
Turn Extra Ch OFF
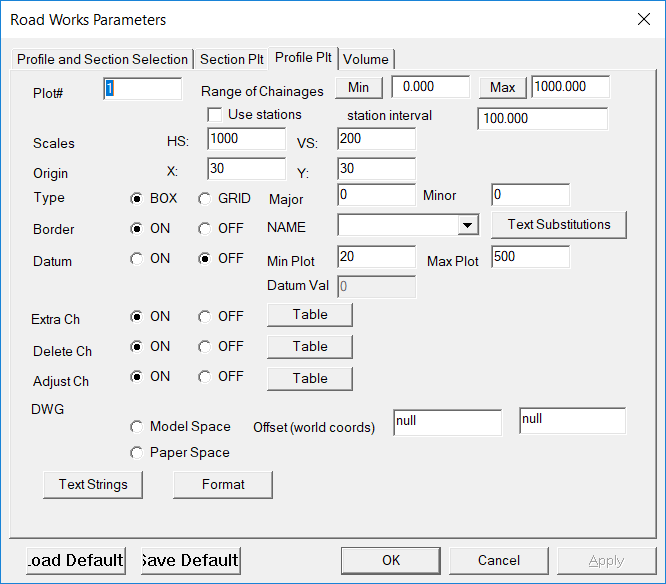[205, 316]
